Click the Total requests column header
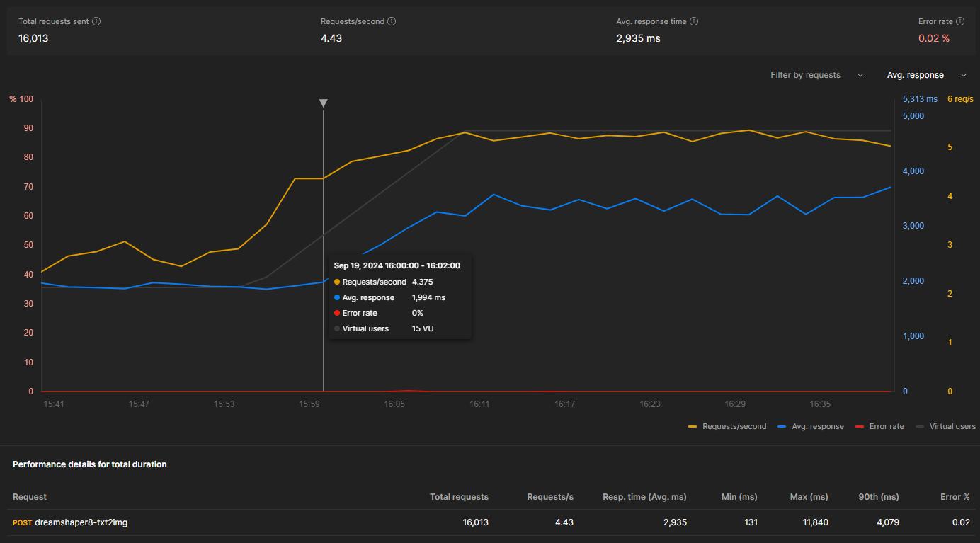The width and height of the screenshot is (980, 543). 459,497
